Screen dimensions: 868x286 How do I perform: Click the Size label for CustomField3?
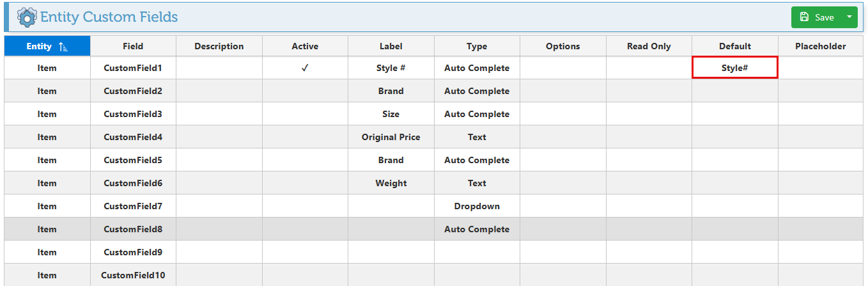[391, 114]
